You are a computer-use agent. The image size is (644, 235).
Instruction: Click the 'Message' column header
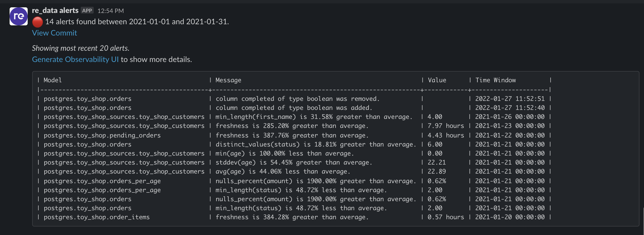228,80
